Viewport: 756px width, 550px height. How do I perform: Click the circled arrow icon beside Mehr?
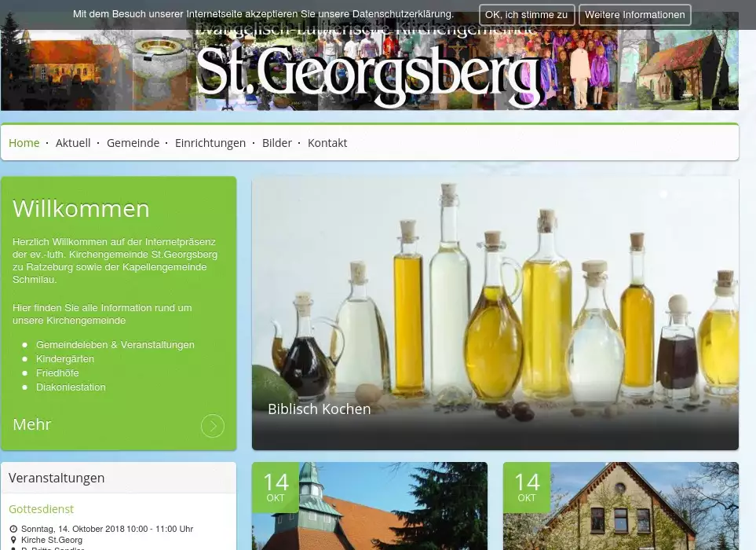point(212,426)
